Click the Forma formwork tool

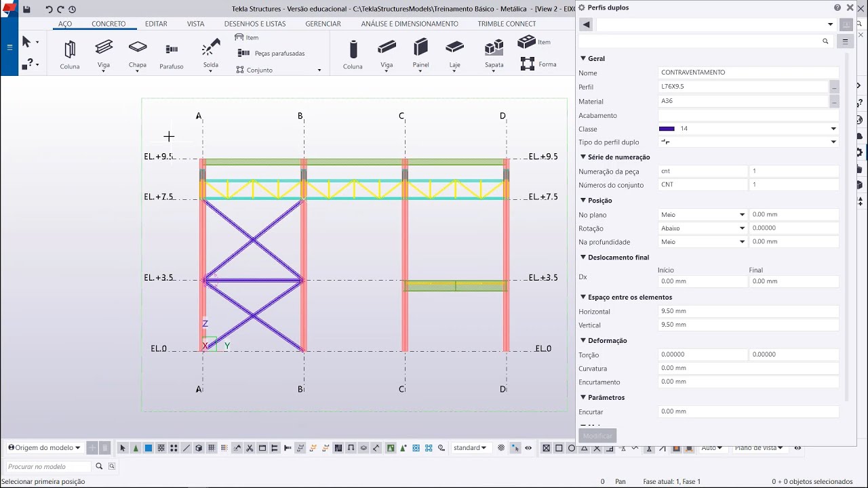(538, 64)
